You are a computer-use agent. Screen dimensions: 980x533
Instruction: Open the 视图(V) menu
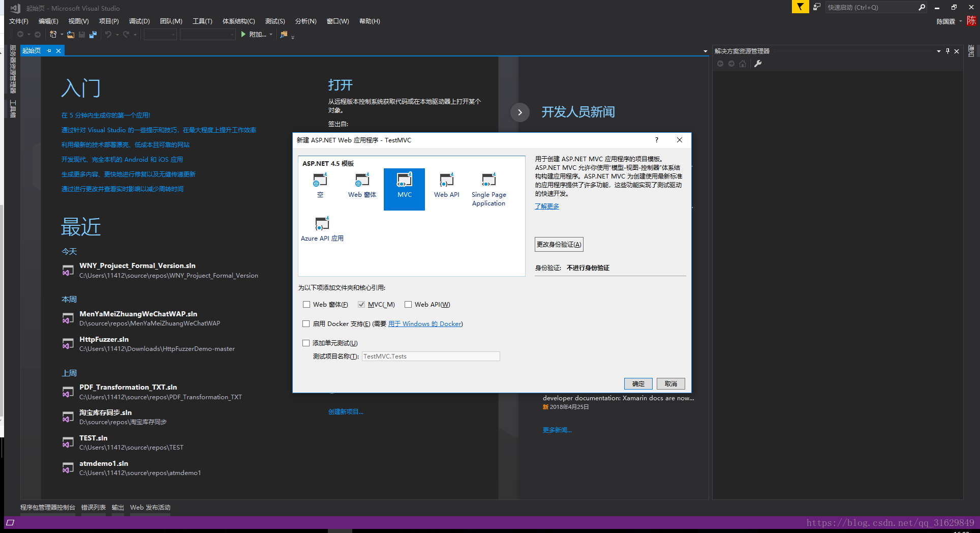tap(79, 21)
